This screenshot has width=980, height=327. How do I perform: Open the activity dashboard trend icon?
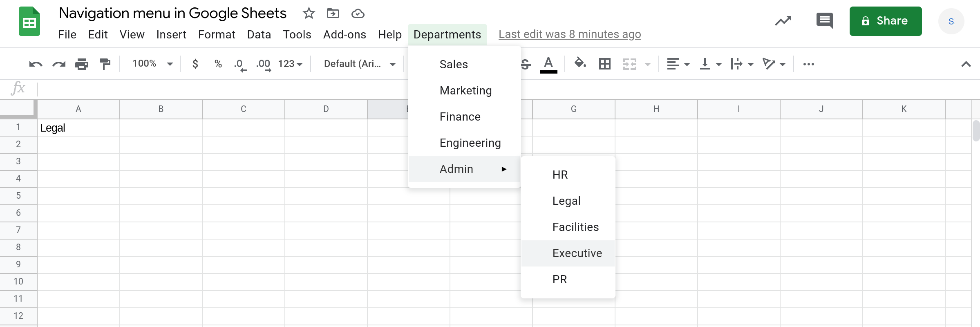tap(783, 21)
